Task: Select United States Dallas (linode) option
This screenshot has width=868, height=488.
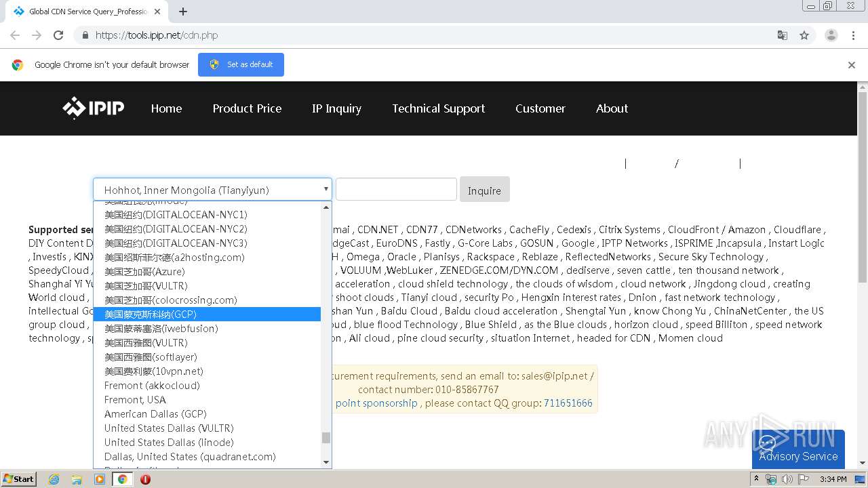Action: tap(207, 443)
